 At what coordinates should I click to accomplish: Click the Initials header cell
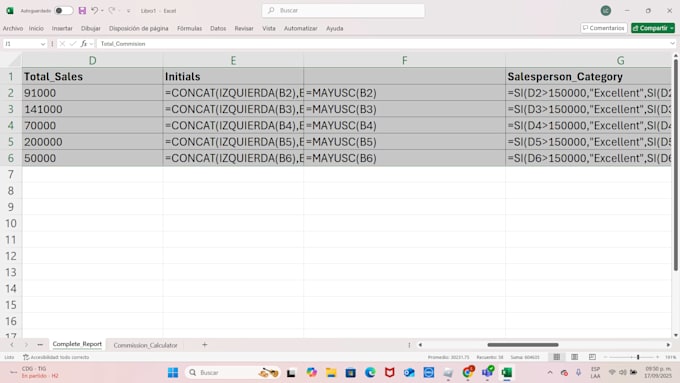233,76
